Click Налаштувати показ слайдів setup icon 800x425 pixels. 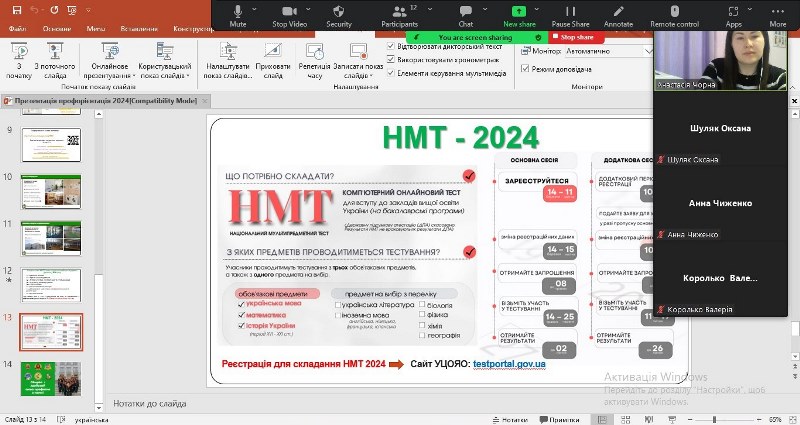tap(228, 60)
